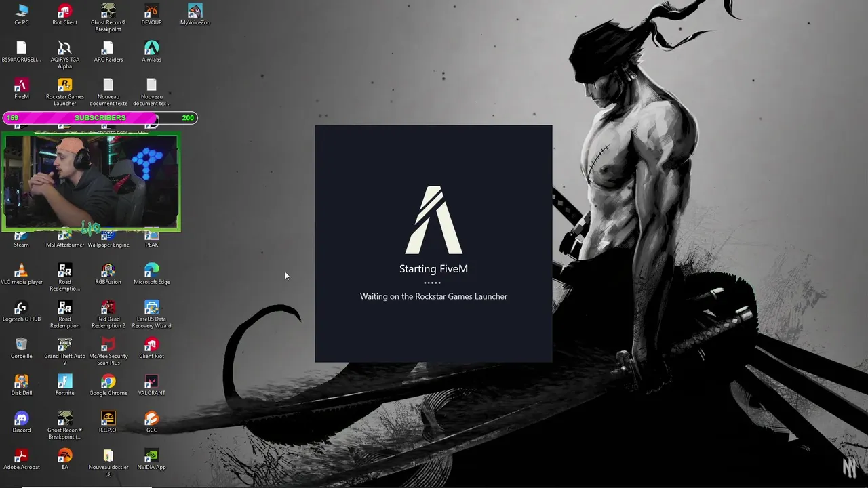Select Ghost Recon Breakpoint icon beside R.E.P.O.
This screenshot has height=488, width=868.
(x=65, y=426)
